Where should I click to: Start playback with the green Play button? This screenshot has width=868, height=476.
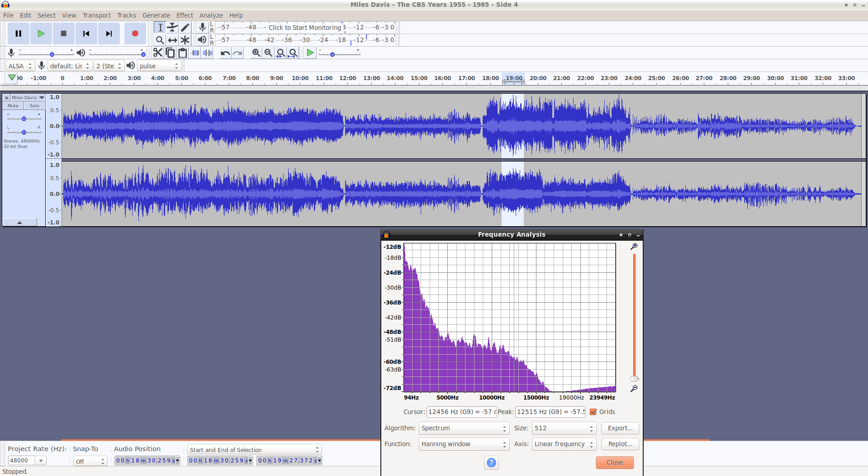click(41, 33)
